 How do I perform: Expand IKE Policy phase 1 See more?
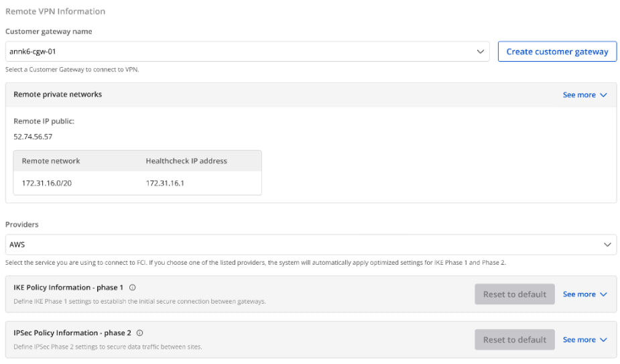click(584, 294)
